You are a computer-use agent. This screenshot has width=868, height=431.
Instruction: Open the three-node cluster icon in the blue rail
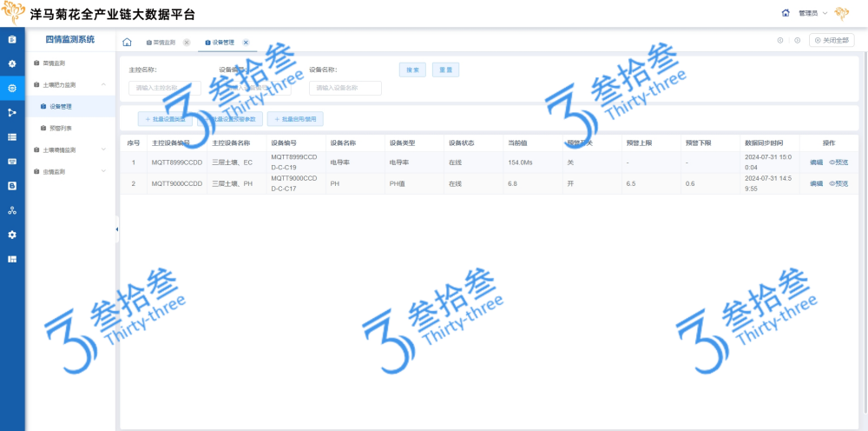pos(12,210)
